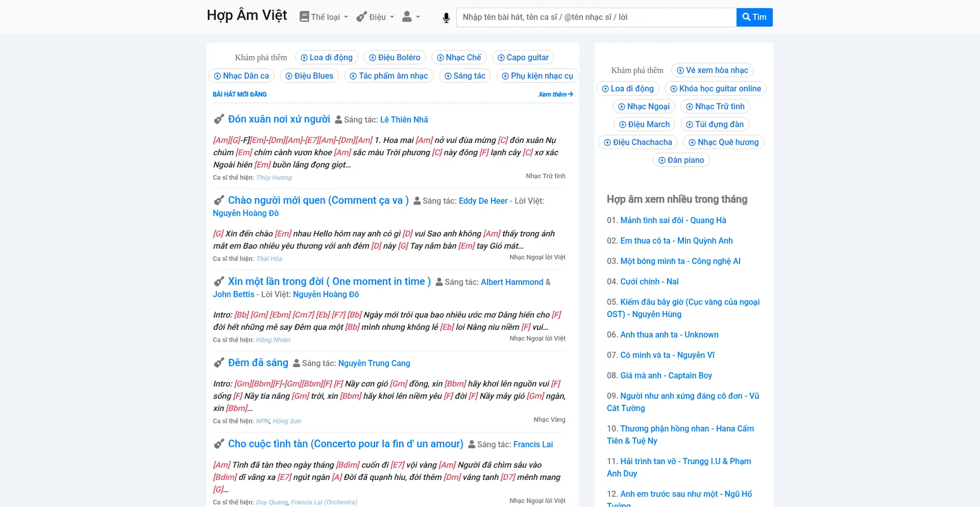
Task: Click composer person icon before Nguyễn Trung Cang
Action: click(x=297, y=364)
